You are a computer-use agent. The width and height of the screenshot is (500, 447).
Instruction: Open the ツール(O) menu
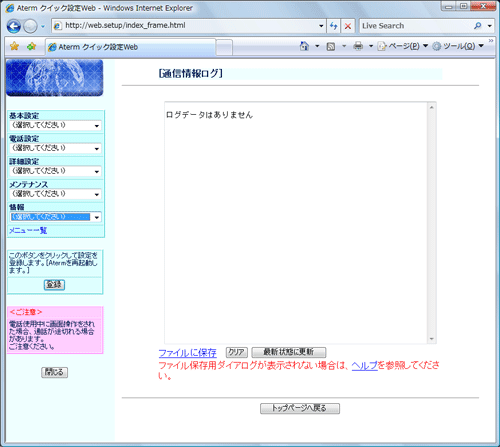pos(458,46)
